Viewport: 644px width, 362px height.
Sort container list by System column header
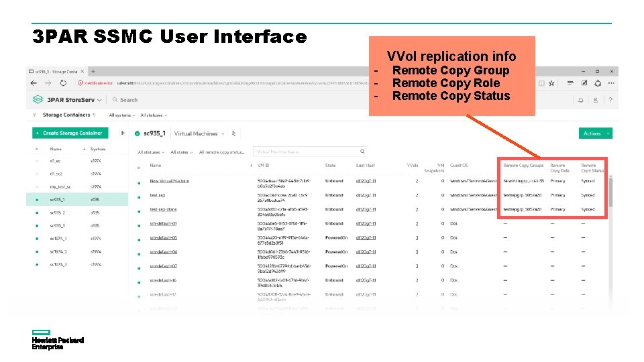(98, 149)
